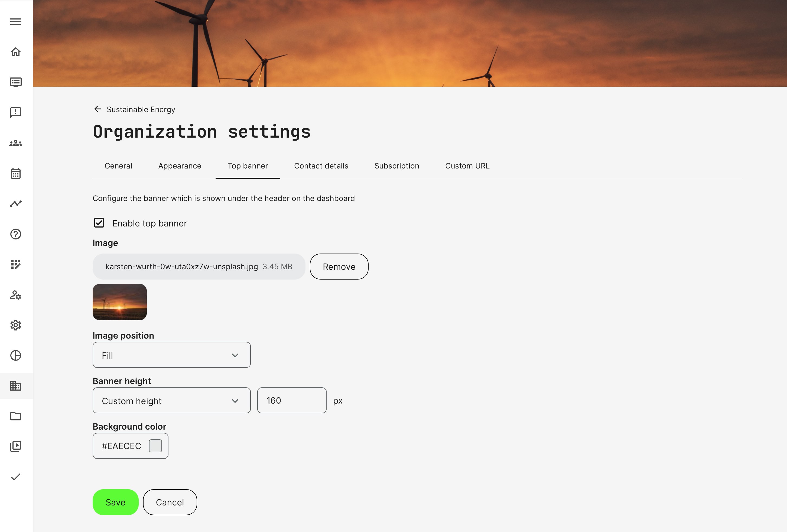Remove the uploaded banner image
Image resolution: width=787 pixels, height=532 pixels.
339,267
